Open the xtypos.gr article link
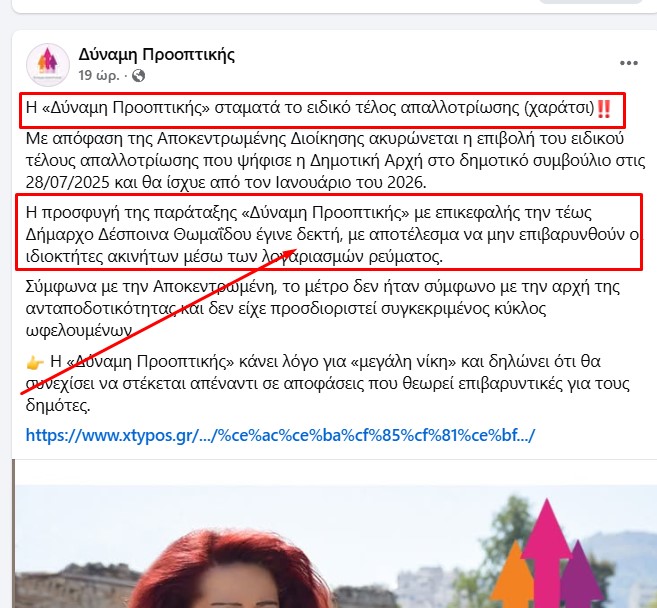Viewport: 657px width, 608px height. click(x=280, y=435)
